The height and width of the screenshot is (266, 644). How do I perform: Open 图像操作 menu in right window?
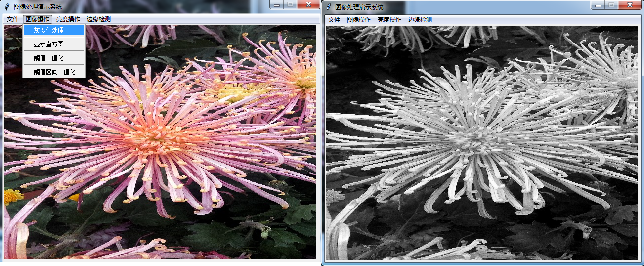[359, 20]
